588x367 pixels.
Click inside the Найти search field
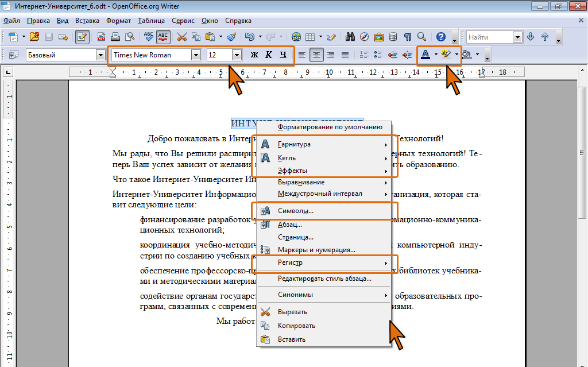pyautogui.click(x=490, y=37)
